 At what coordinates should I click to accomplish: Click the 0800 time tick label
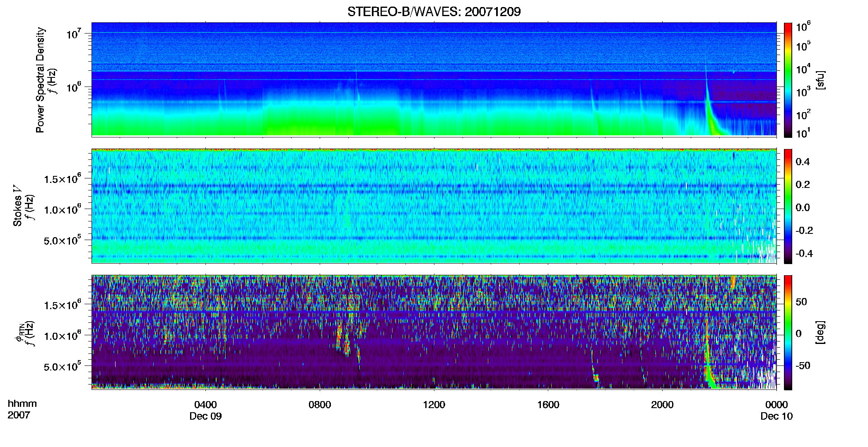320,404
